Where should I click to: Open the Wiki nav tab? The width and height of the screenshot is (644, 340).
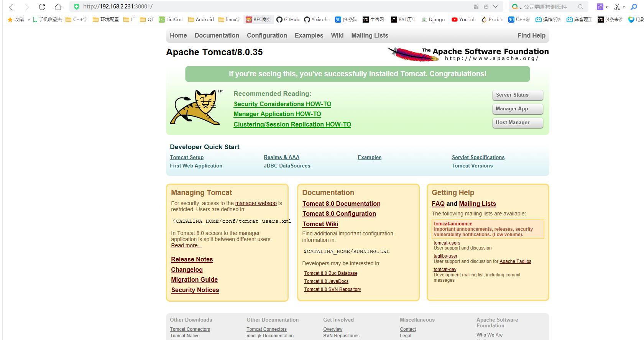[x=337, y=35]
